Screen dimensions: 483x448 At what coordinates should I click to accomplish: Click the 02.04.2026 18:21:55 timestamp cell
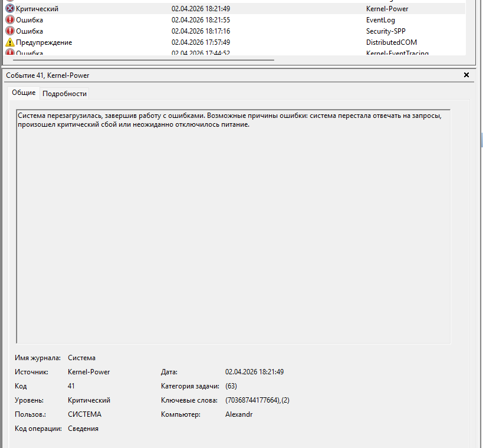tap(201, 20)
